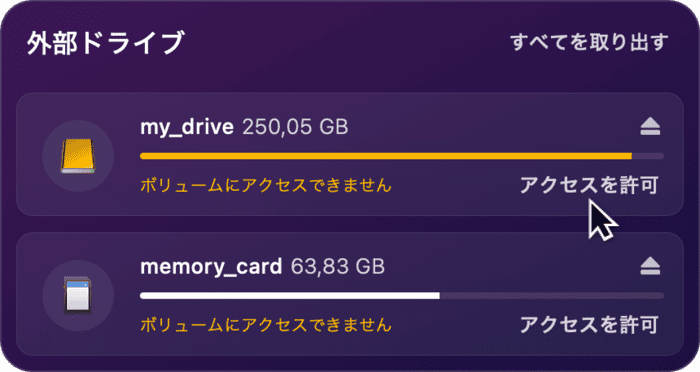Eject the my_drive volume
700x372 pixels.
pyautogui.click(x=650, y=127)
